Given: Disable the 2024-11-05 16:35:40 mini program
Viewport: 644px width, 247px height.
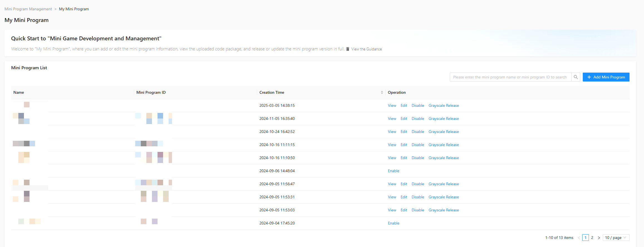Looking at the screenshot, I should coord(418,118).
